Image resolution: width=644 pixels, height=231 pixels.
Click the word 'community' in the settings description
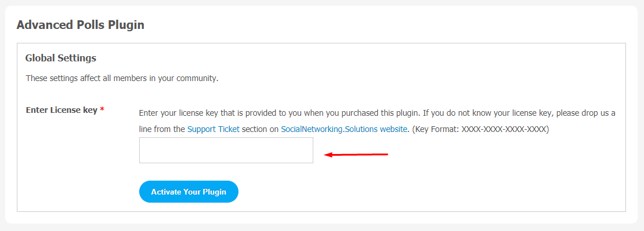point(197,78)
